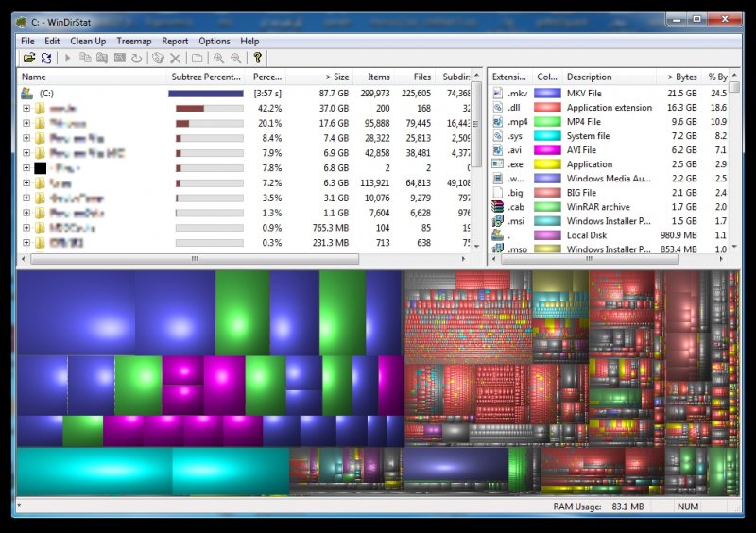Click the 87.7 GB size cell

334,94
